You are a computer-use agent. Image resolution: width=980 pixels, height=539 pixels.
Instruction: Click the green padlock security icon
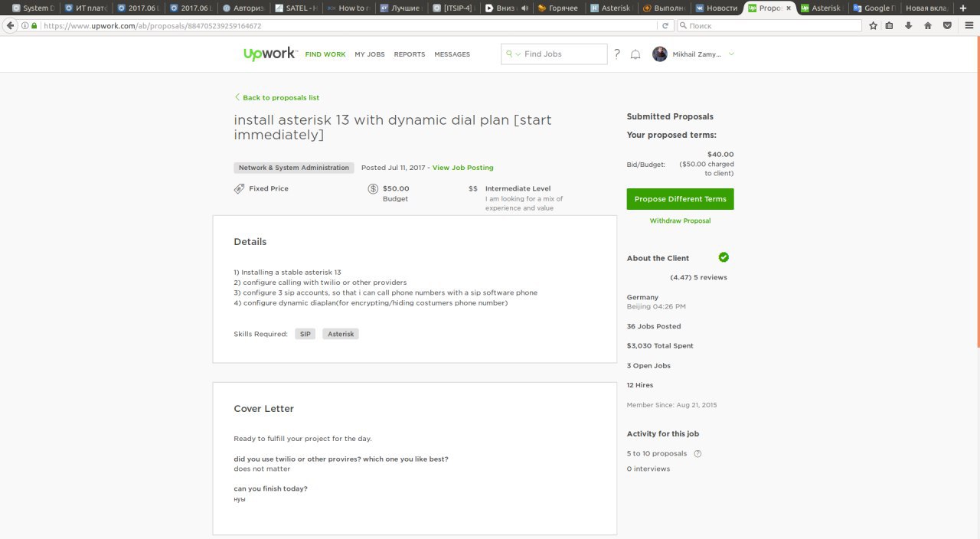34,25
